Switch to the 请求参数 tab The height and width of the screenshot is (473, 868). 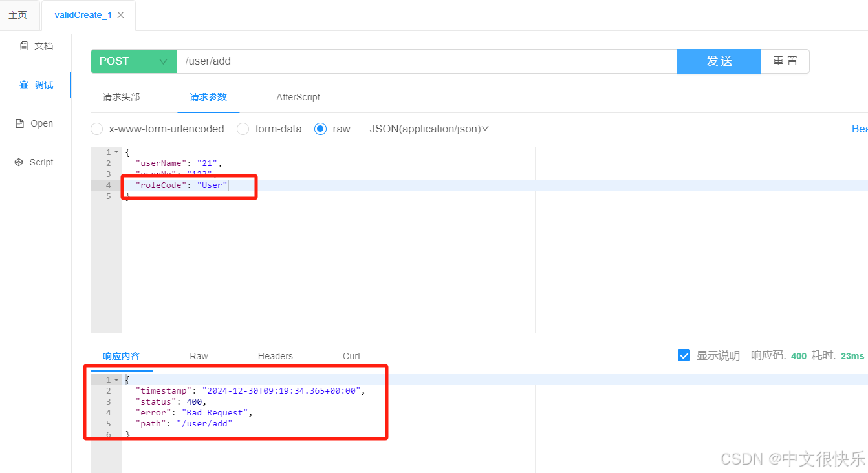208,97
